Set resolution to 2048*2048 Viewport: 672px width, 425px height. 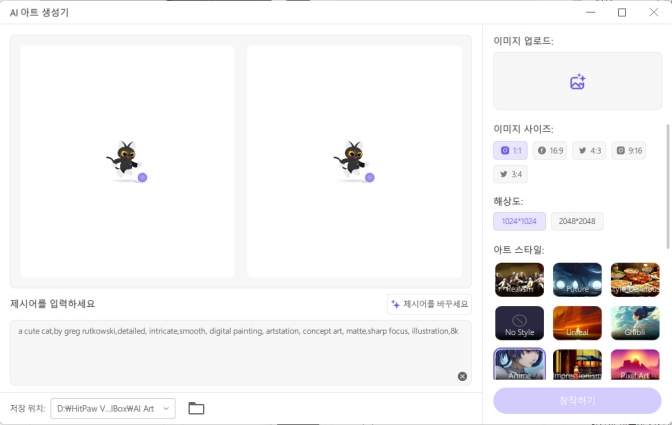pos(577,221)
